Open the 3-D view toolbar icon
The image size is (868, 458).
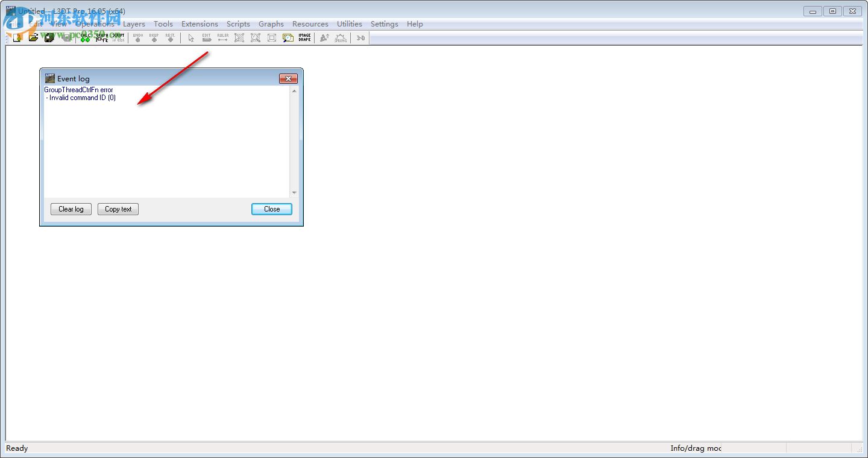[x=360, y=37]
